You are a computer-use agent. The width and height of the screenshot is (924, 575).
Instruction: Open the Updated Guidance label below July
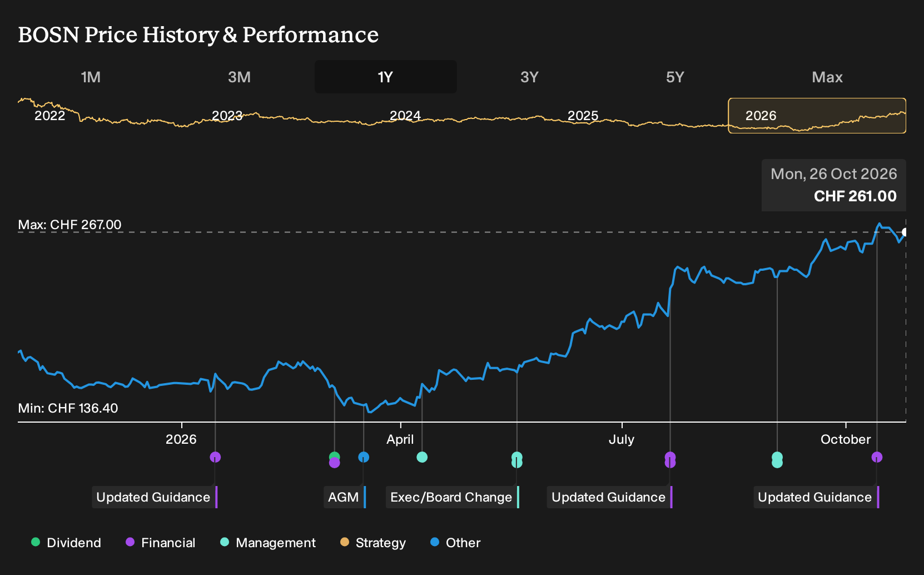[610, 497]
